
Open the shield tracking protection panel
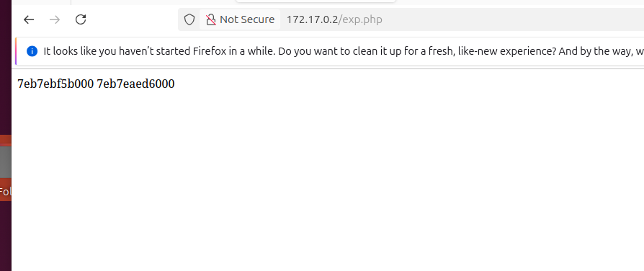coord(189,19)
